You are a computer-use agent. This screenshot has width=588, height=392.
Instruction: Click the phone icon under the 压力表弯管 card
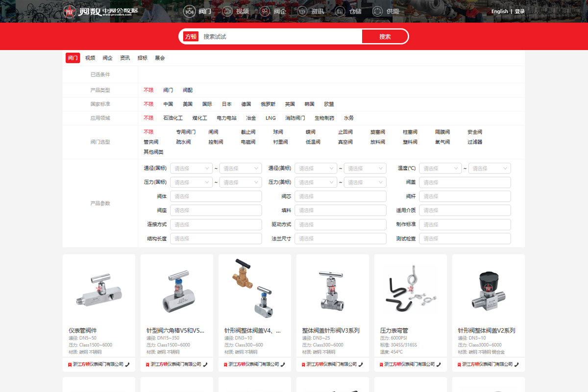pyautogui.click(x=439, y=365)
